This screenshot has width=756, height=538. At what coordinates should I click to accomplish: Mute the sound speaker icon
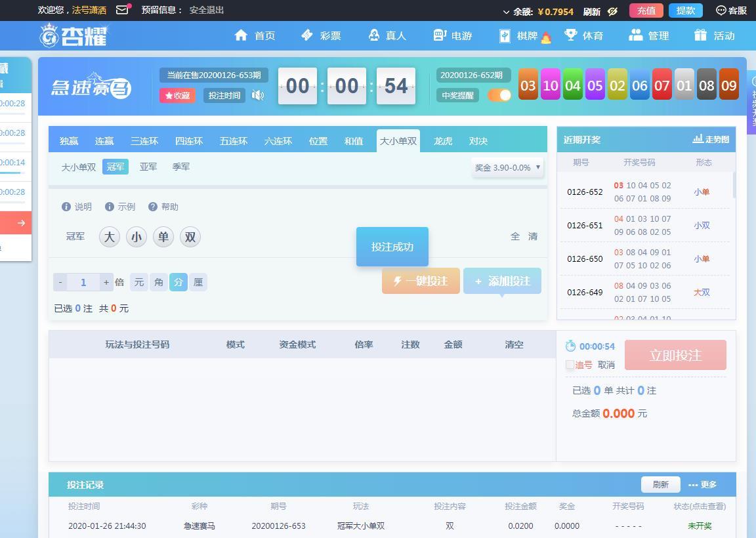point(258,95)
